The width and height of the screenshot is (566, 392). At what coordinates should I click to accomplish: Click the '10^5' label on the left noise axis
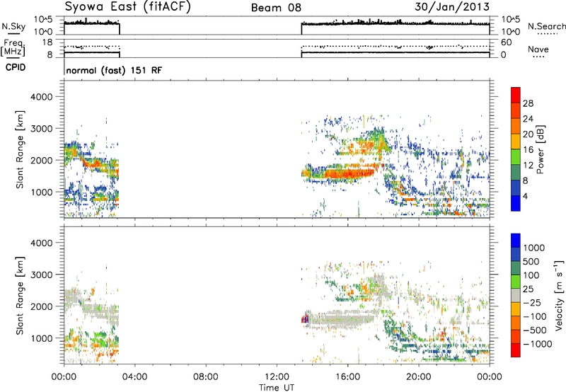click(43, 20)
